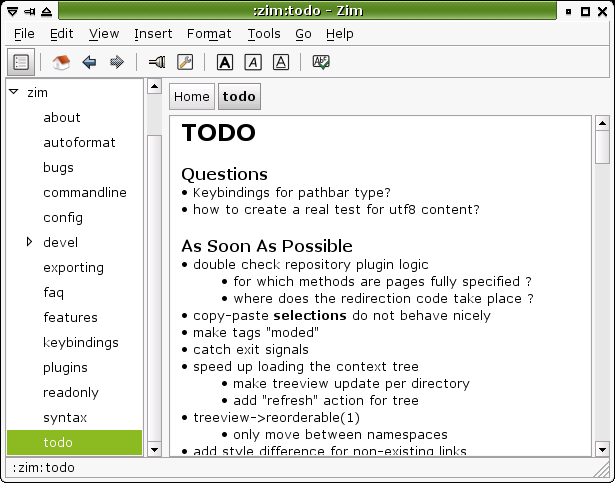This screenshot has height=483, width=615.
Task: Expand the devel tree node
Action: [29, 242]
